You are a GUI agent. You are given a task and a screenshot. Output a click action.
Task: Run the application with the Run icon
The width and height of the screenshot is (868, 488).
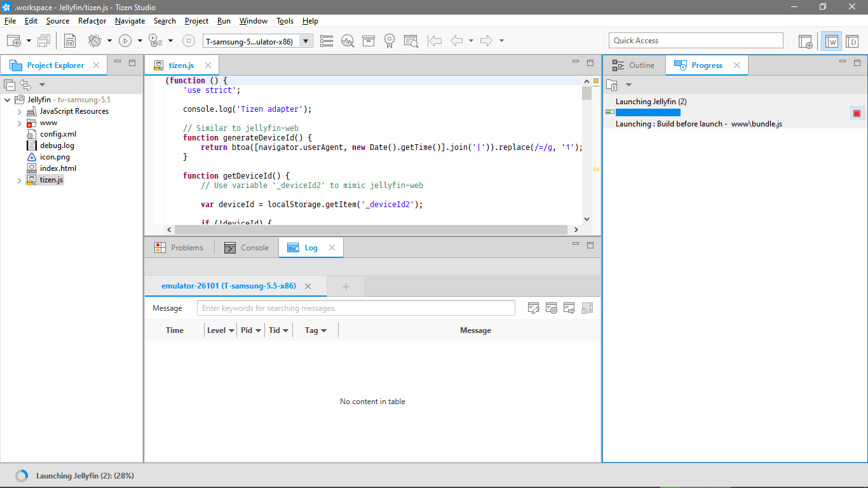(125, 41)
